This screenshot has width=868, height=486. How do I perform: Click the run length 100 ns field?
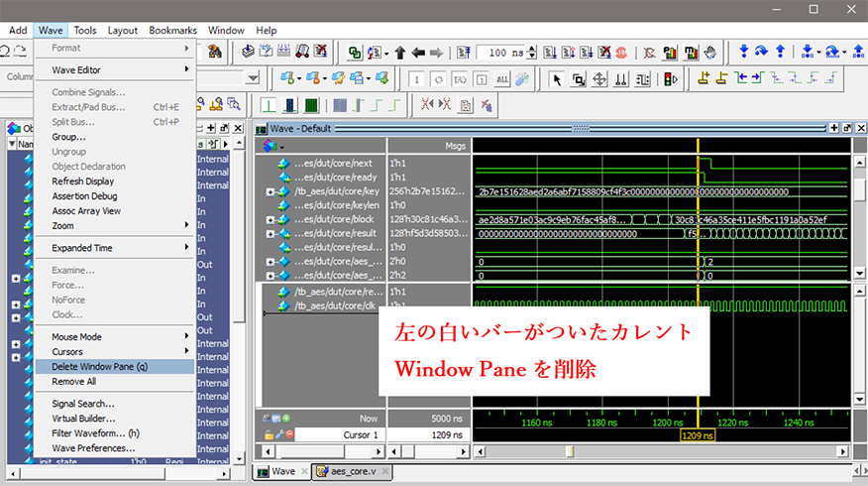(x=505, y=52)
